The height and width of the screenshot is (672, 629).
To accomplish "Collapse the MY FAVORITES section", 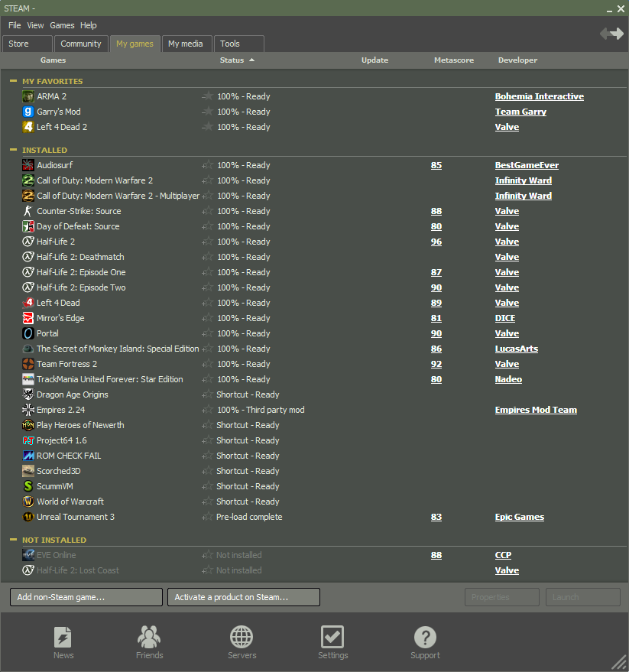I will pos(13,80).
